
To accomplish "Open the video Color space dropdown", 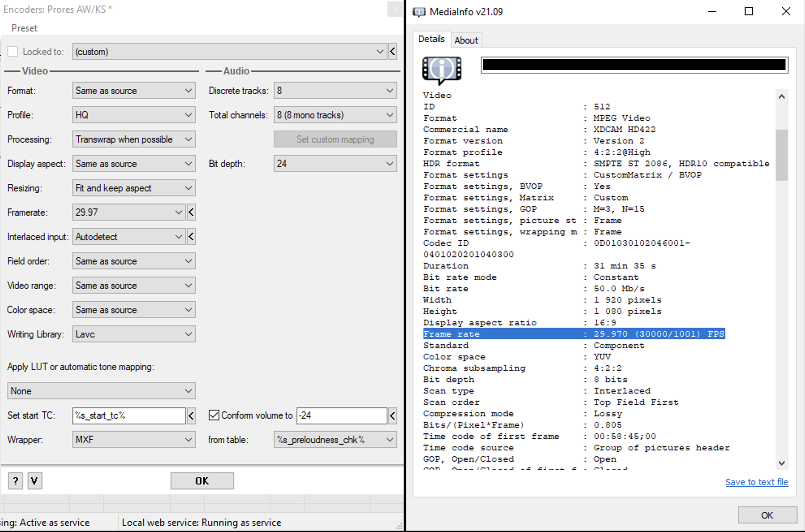I will [134, 310].
